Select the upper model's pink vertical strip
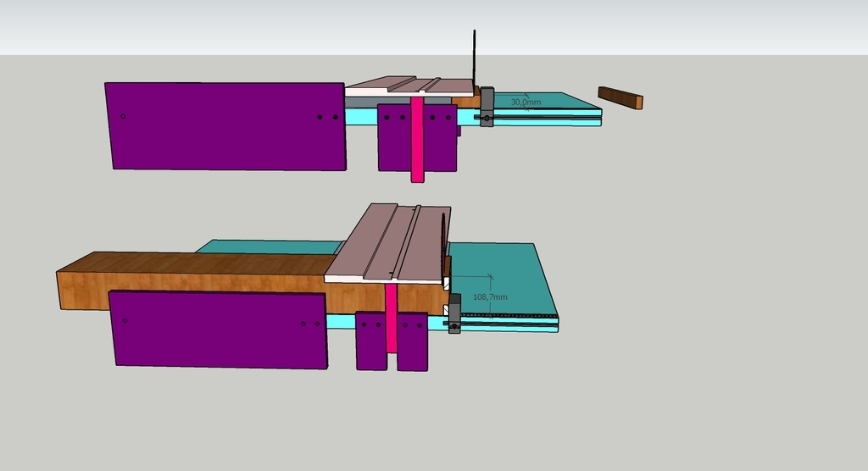This screenshot has width=868, height=471. pos(417,140)
